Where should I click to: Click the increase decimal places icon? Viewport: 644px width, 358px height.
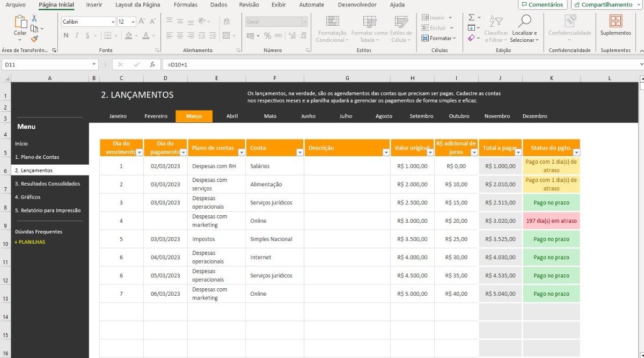(292, 35)
